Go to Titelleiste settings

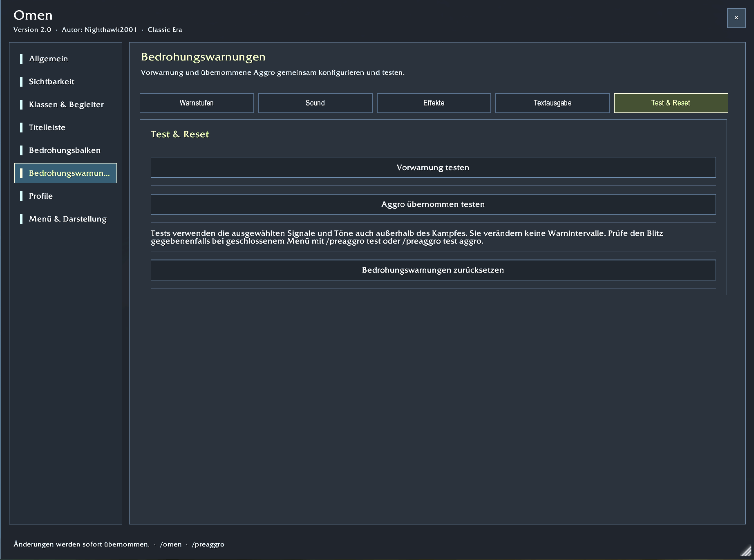65,128
